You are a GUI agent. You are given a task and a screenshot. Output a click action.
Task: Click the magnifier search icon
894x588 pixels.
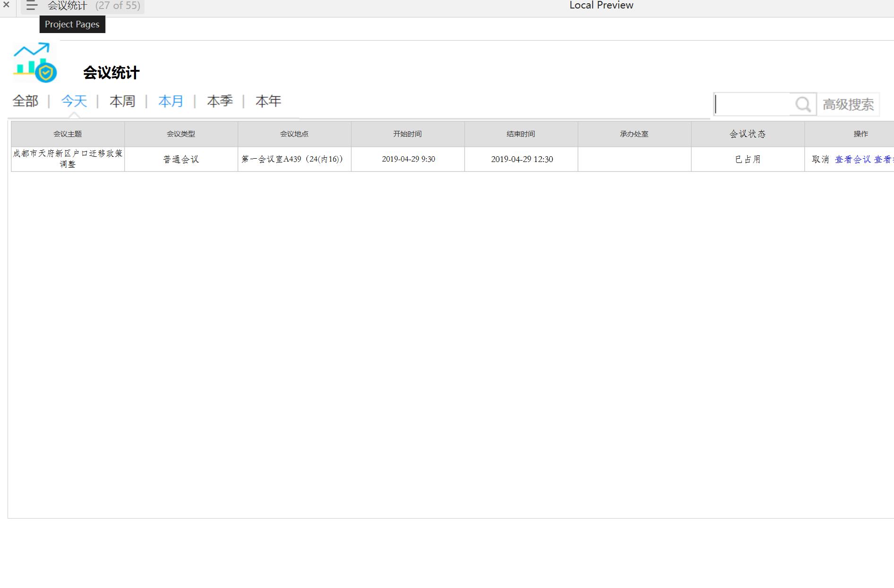(803, 104)
